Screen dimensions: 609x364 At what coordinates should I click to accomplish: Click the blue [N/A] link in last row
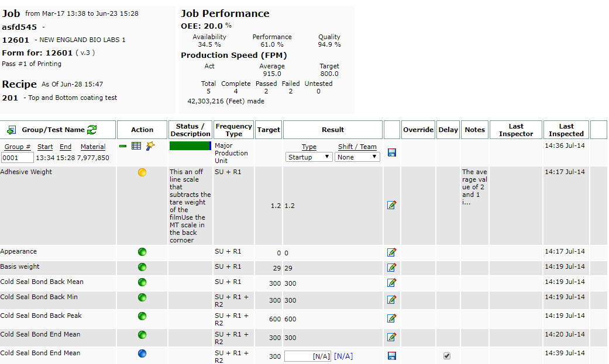click(343, 356)
